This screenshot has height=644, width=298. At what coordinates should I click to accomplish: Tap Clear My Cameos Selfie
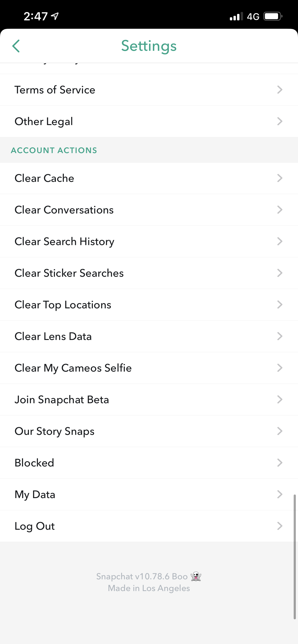[73, 368]
